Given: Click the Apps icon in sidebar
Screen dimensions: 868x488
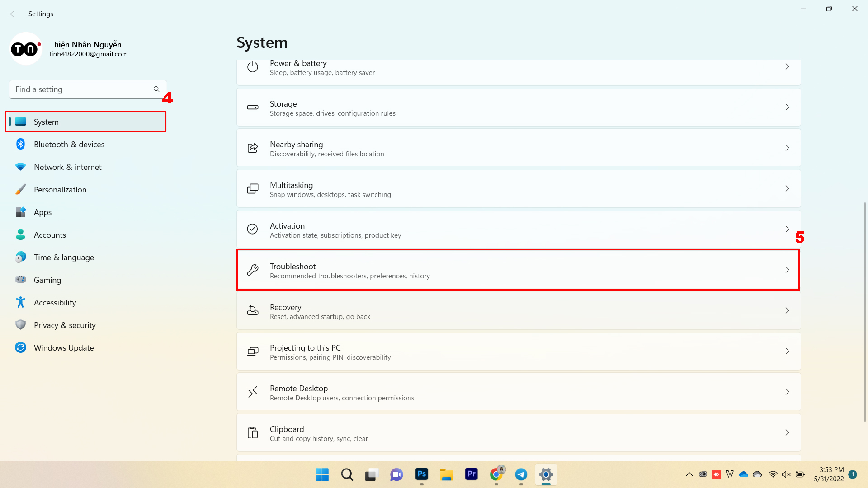Looking at the screenshot, I should point(20,212).
